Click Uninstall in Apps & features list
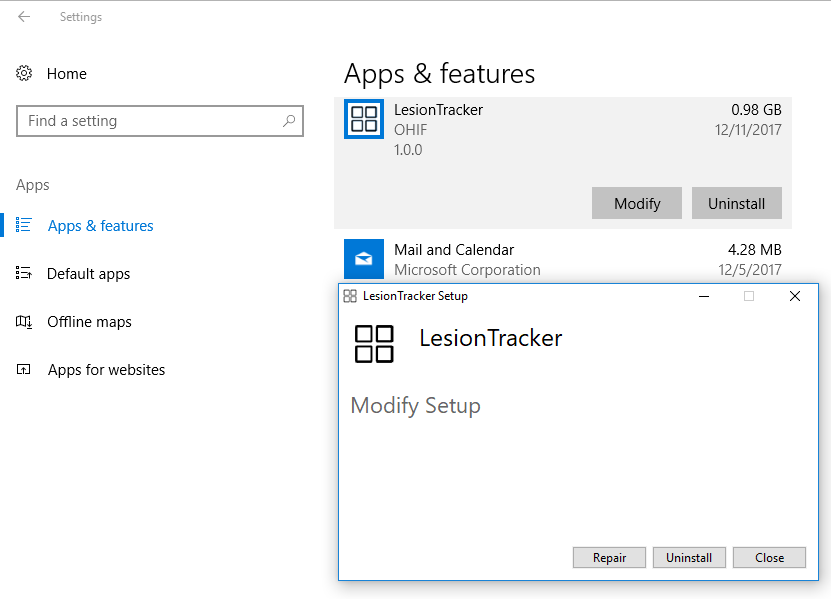The height and width of the screenshot is (599, 831). (736, 203)
